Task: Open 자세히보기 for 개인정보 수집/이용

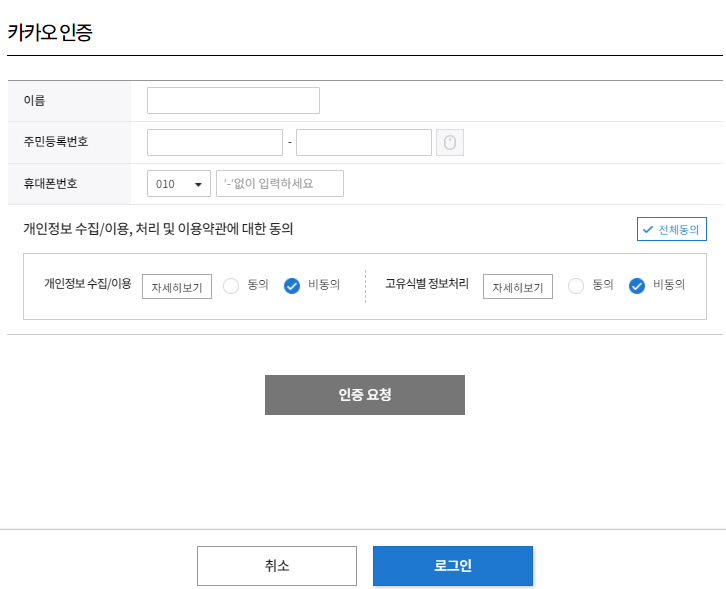Action: [x=177, y=287]
